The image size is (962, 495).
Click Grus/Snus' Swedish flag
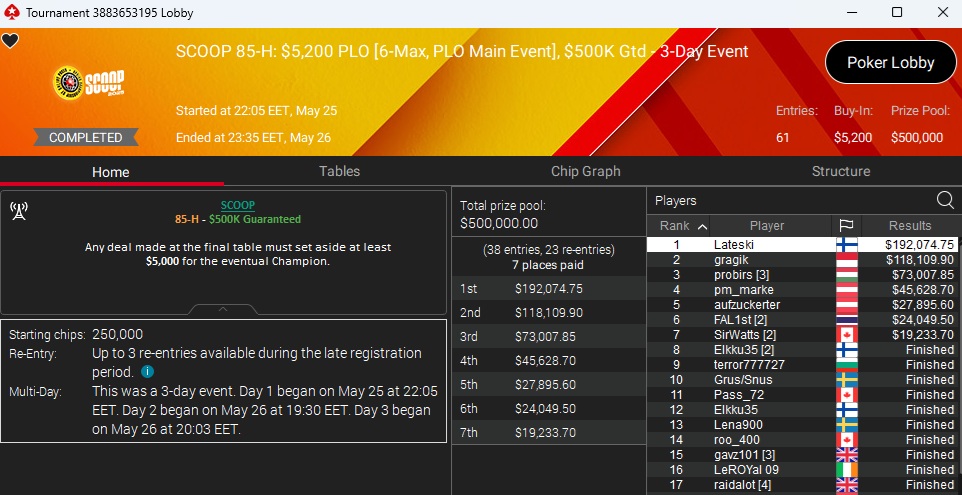(x=847, y=380)
